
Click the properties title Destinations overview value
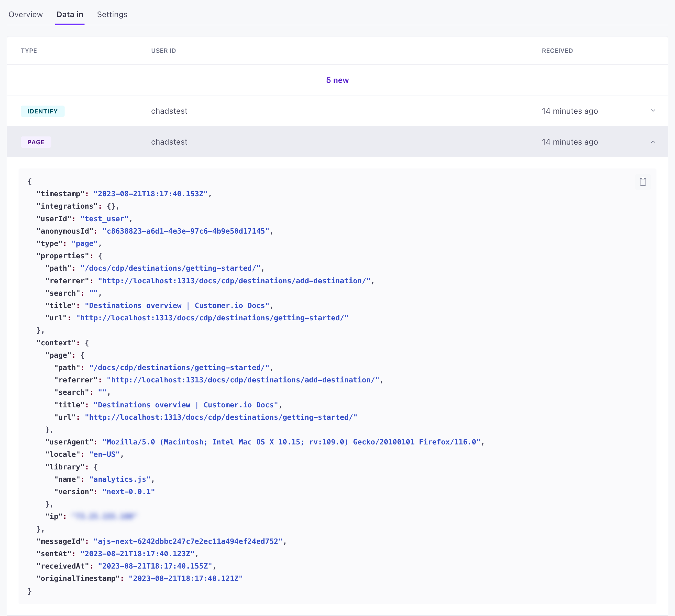pyautogui.click(x=177, y=305)
